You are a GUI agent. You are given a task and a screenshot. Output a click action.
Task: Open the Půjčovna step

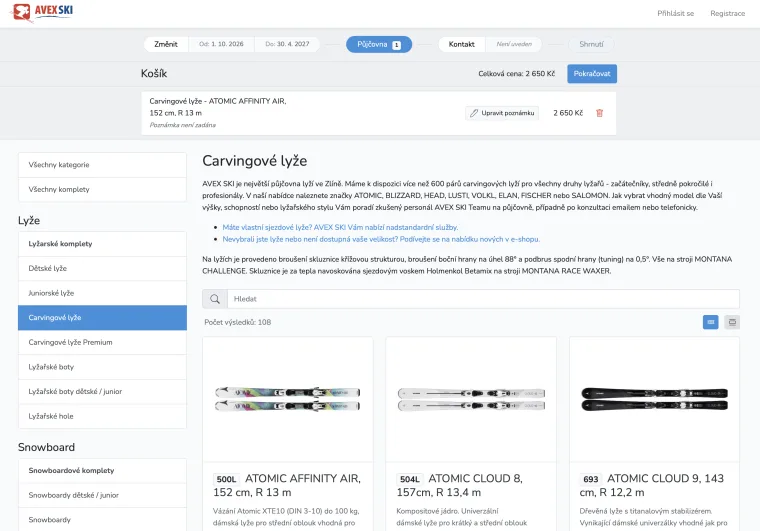pos(379,45)
